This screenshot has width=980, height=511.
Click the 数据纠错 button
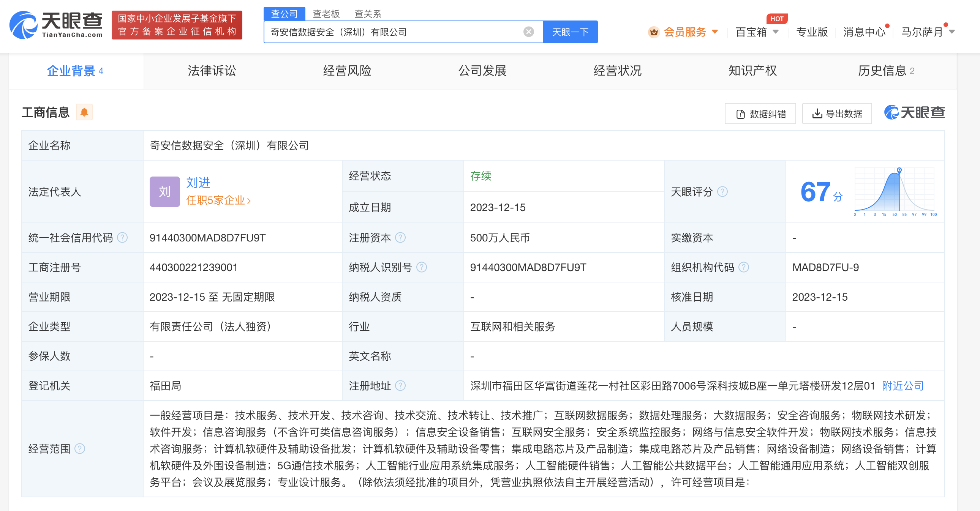[x=760, y=113]
